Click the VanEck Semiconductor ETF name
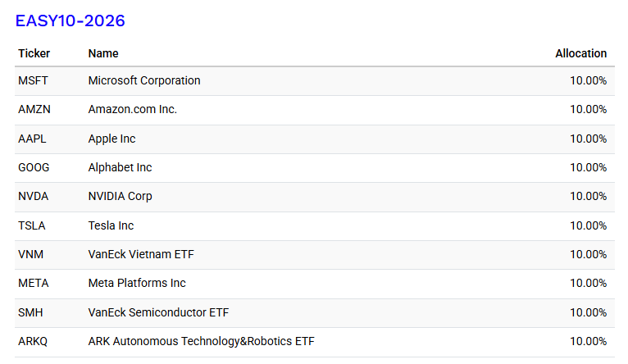 click(160, 312)
